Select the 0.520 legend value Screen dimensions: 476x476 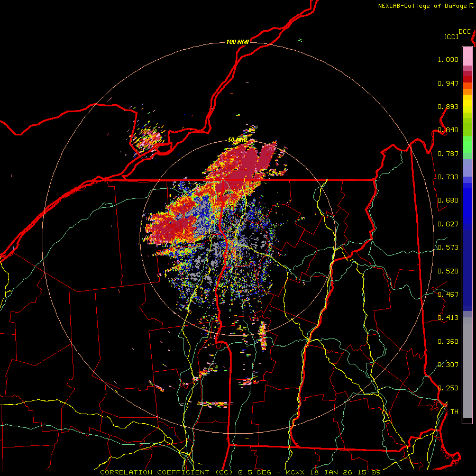(448, 271)
